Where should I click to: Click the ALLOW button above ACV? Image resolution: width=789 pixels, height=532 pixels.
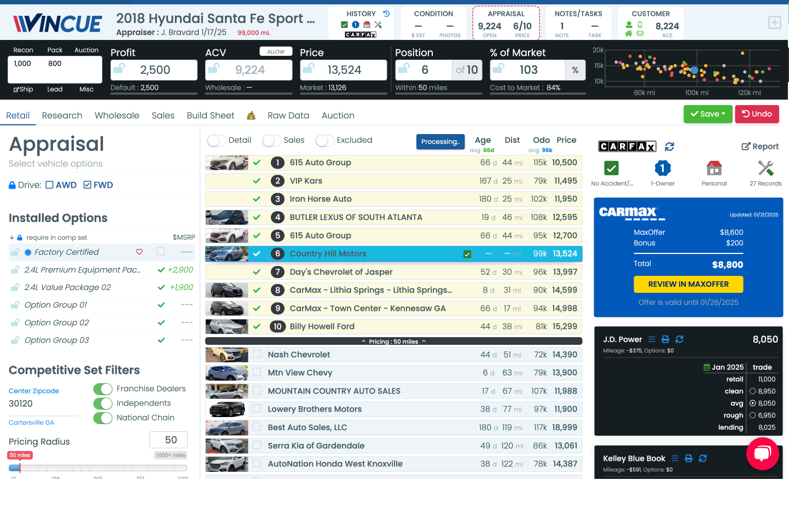tap(276, 51)
